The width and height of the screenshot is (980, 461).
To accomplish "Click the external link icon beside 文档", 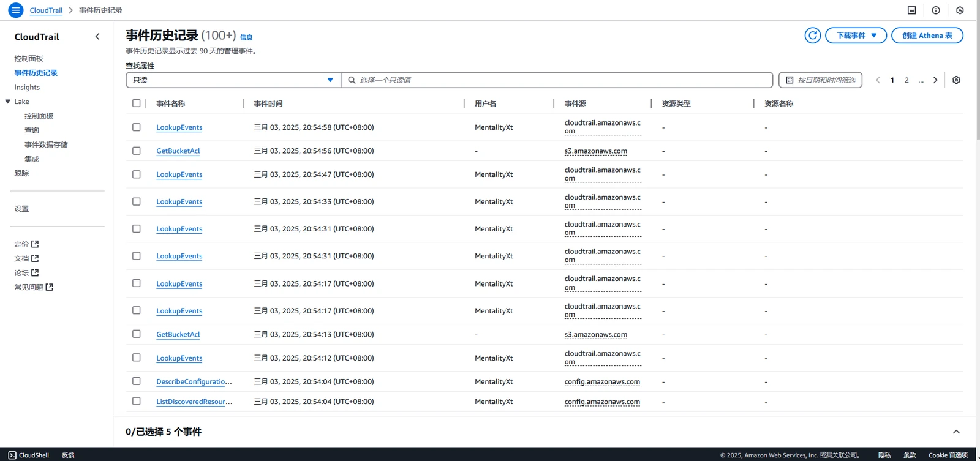I will [x=35, y=258].
